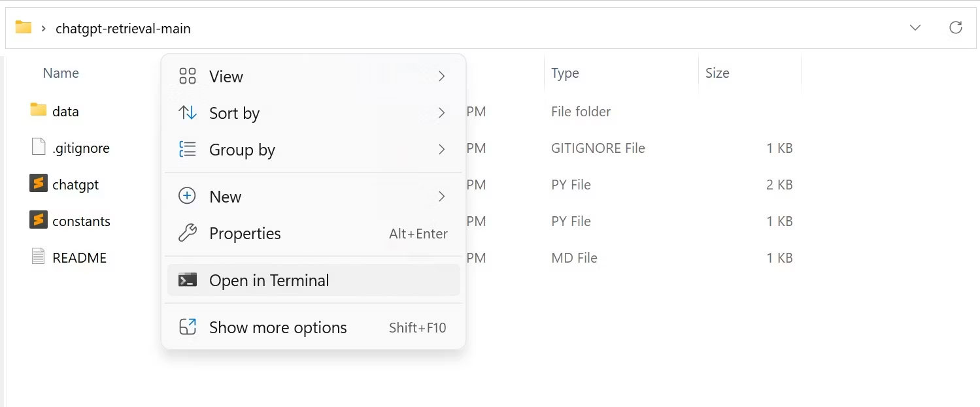Screen dimensions: 980x407
Task: Click the terminal icon in context menu
Action: (x=188, y=280)
